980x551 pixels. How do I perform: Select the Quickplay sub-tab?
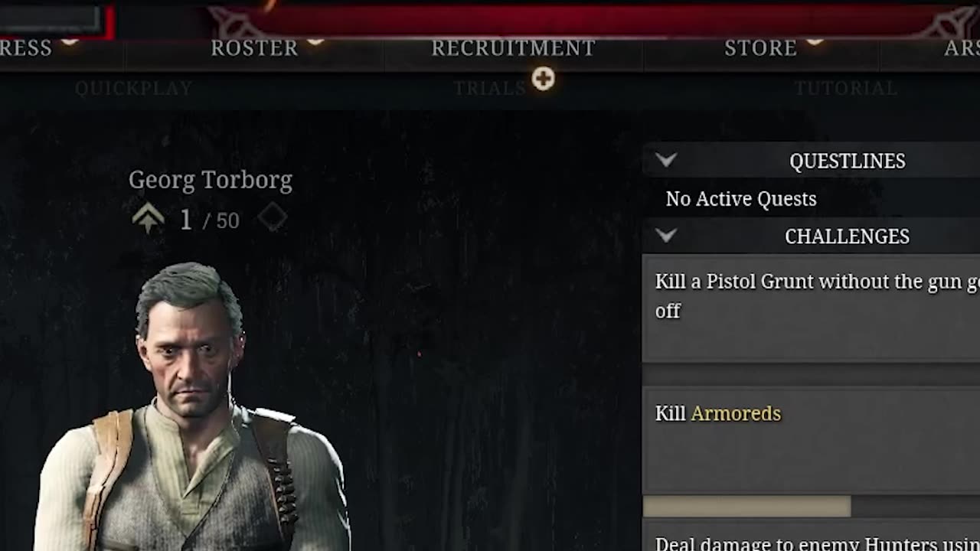point(134,88)
